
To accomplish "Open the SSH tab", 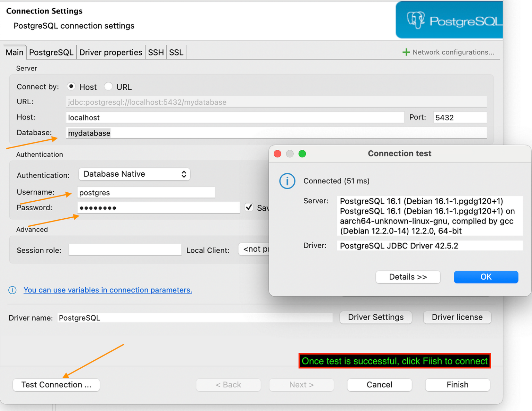I will tap(156, 52).
